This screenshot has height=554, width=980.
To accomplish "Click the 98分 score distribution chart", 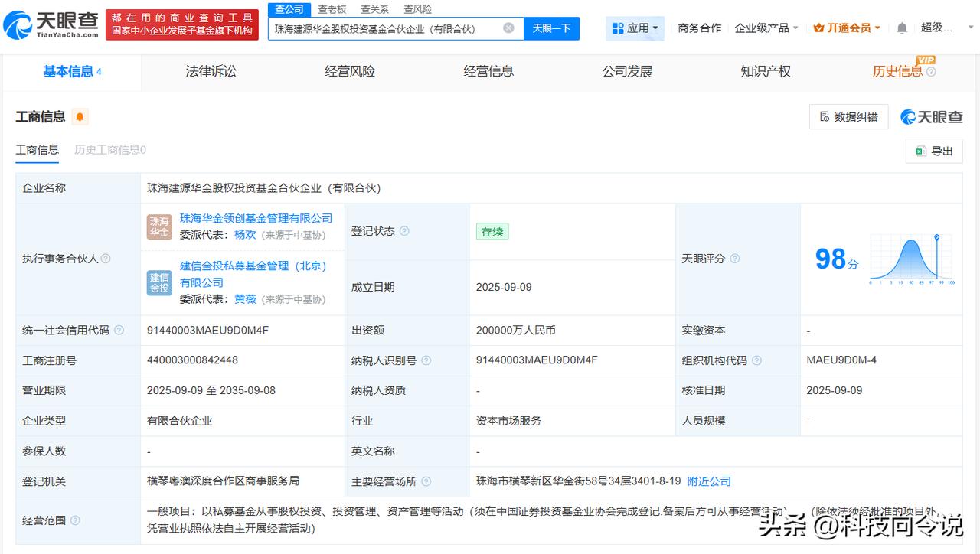I will [911, 259].
